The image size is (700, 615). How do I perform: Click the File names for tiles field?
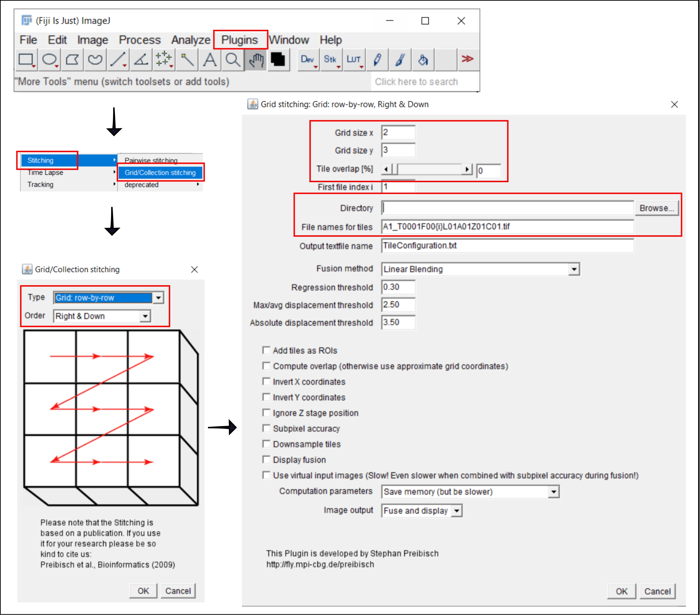pos(507,227)
